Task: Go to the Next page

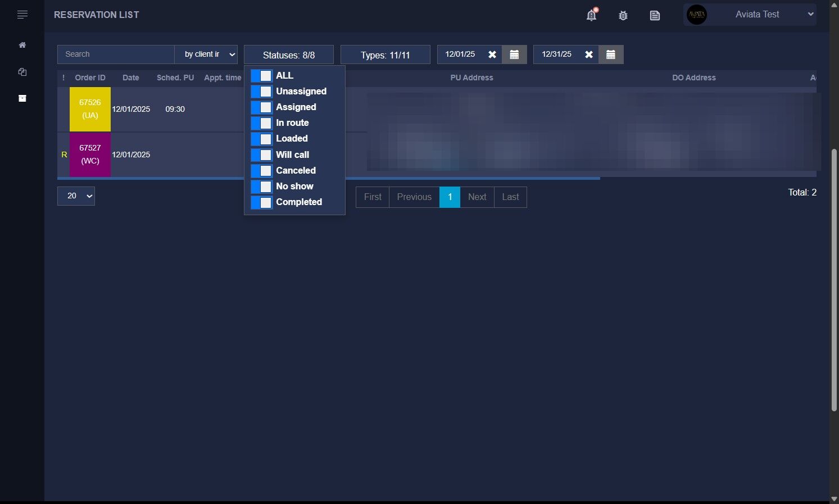Action: pos(477,197)
